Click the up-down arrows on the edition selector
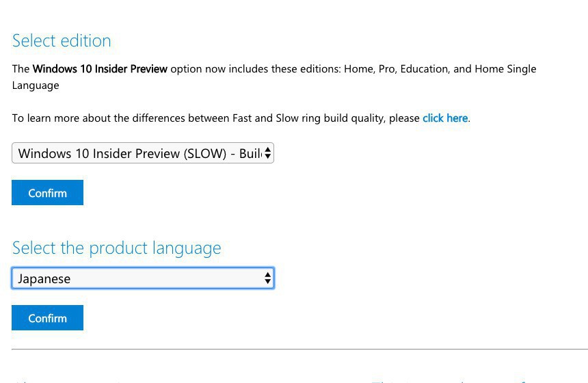Image resolution: width=588 pixels, height=383 pixels. tap(268, 153)
